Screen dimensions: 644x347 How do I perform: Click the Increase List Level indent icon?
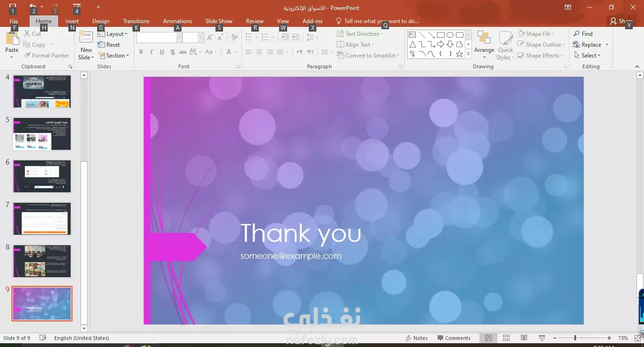[x=296, y=37]
